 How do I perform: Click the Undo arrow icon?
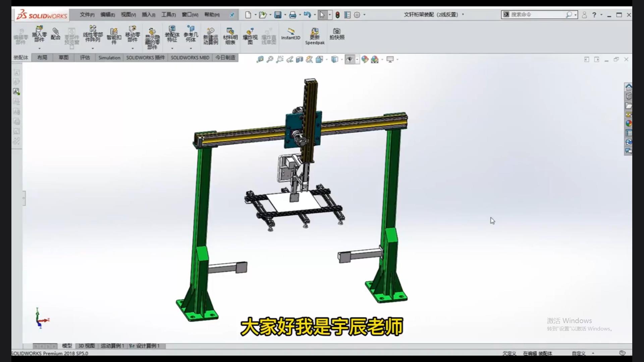(307, 15)
